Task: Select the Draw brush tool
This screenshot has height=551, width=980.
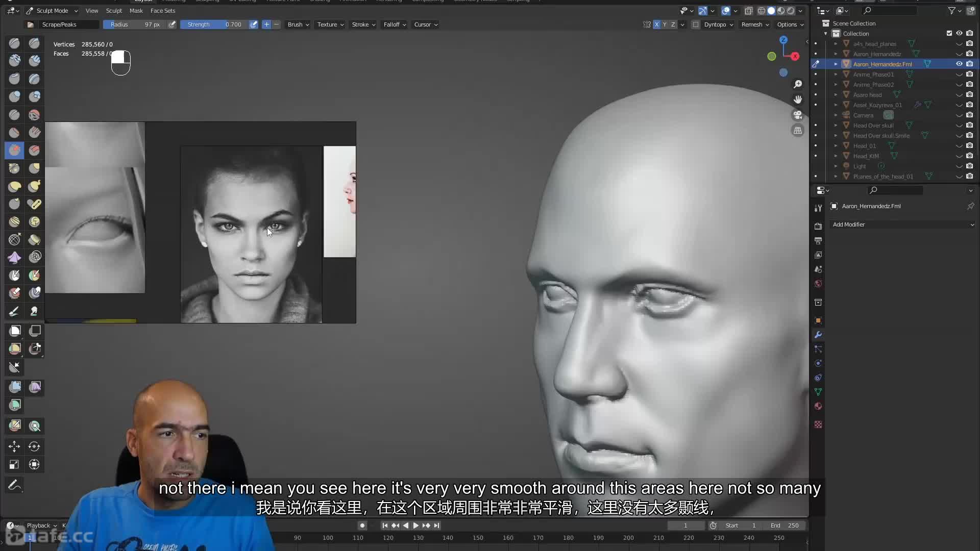Action: tap(14, 43)
